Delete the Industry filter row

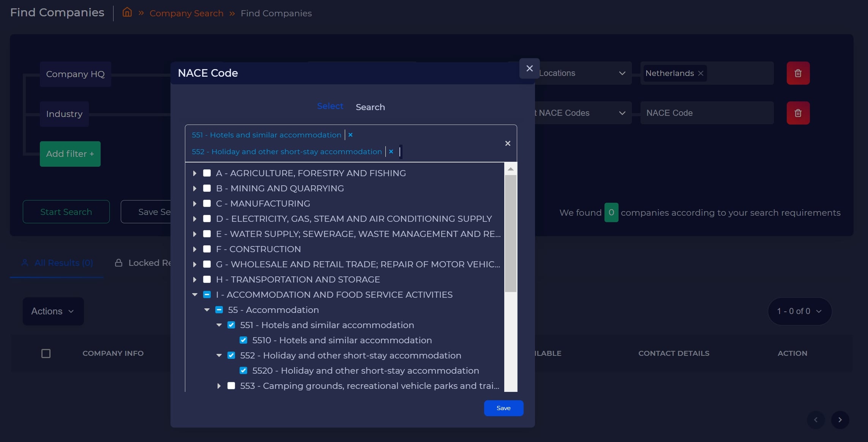pyautogui.click(x=798, y=113)
